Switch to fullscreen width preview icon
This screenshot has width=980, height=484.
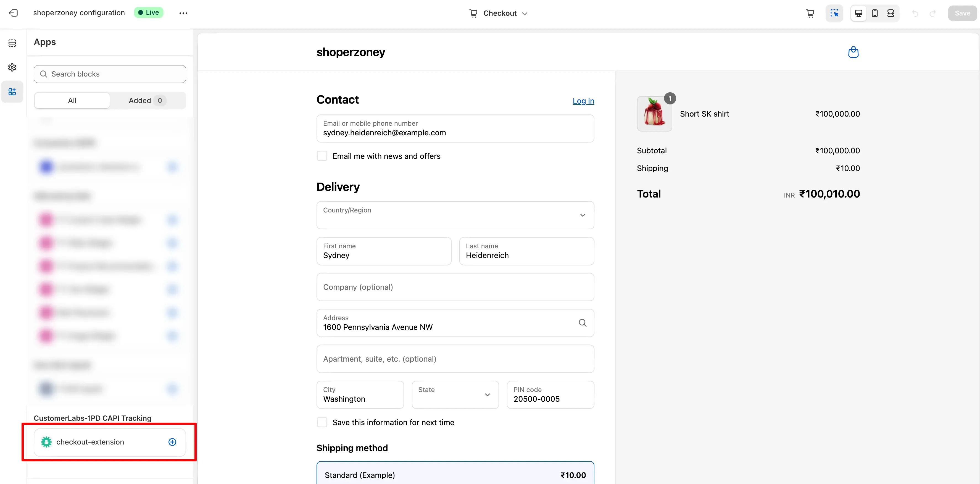891,13
